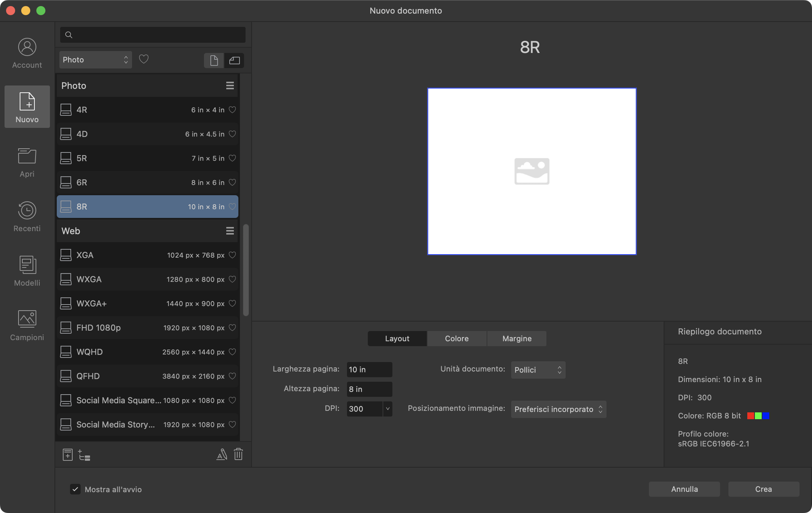The image size is (812, 513).
Task: Click the Crea button to create document
Action: point(763,489)
